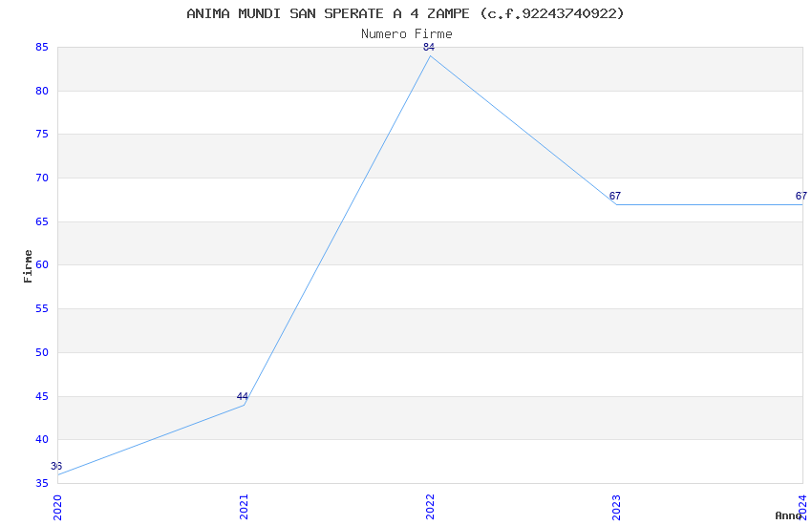Screen dimensions: 812x525
Task: Click the y-axis tick value 80
Action: [x=42, y=91]
